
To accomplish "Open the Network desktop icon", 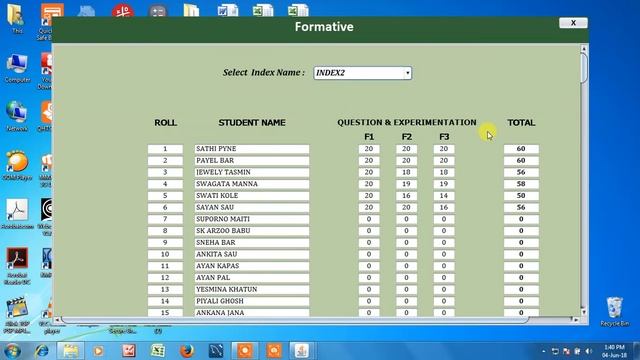I will coord(17,117).
